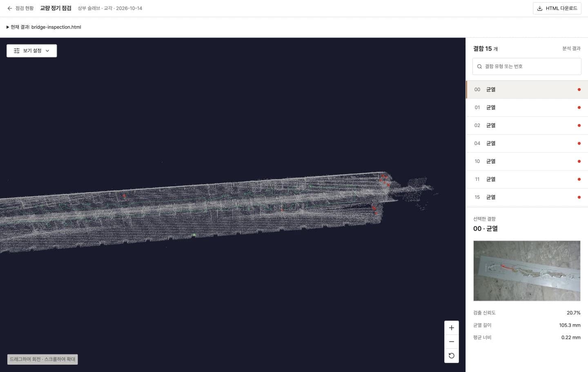Click the download icon in HTML 다운로드

click(x=540, y=8)
